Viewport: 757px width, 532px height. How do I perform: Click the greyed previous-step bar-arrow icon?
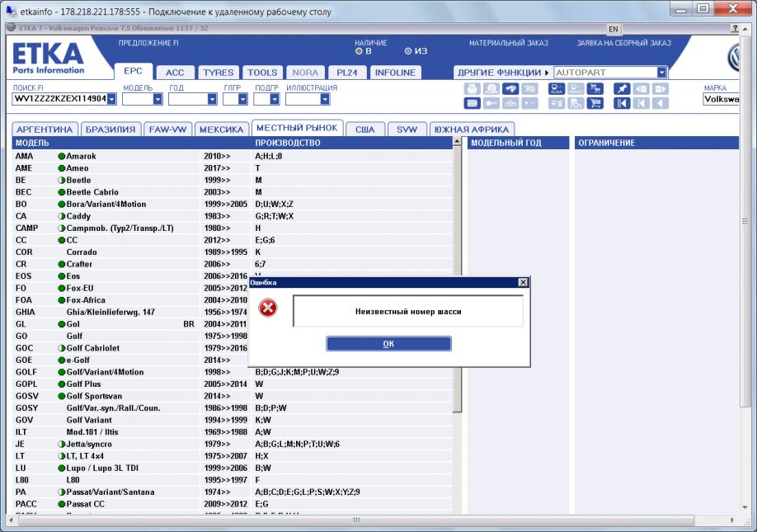641,103
